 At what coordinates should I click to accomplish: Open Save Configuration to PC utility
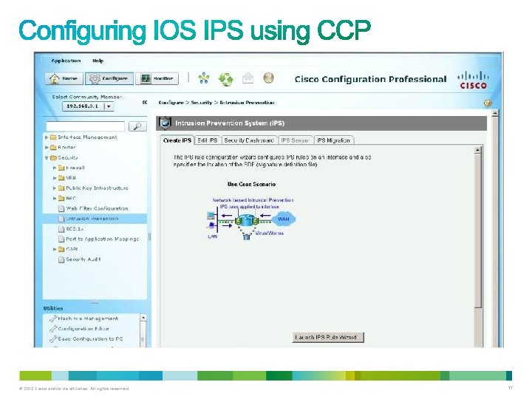[x=90, y=339]
